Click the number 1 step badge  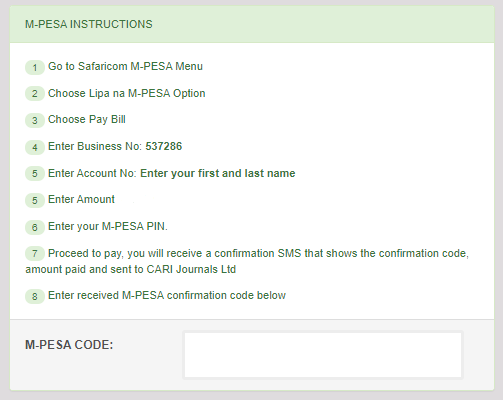pos(35,68)
